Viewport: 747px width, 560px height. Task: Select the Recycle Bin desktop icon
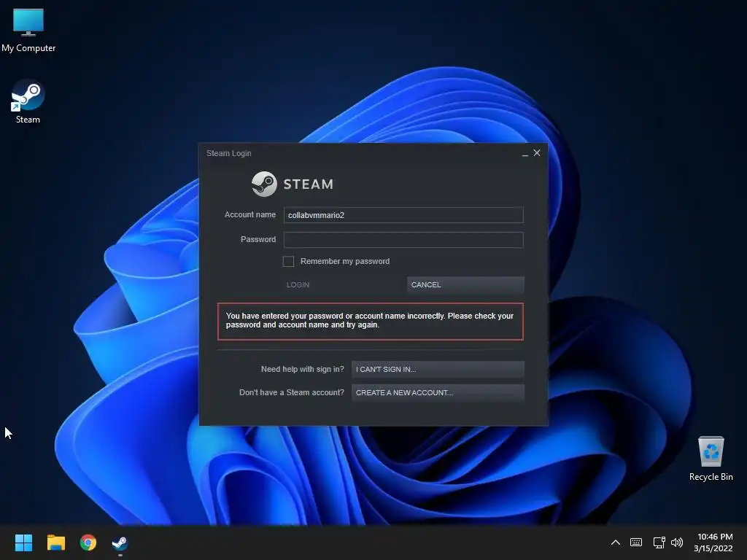[711, 459]
